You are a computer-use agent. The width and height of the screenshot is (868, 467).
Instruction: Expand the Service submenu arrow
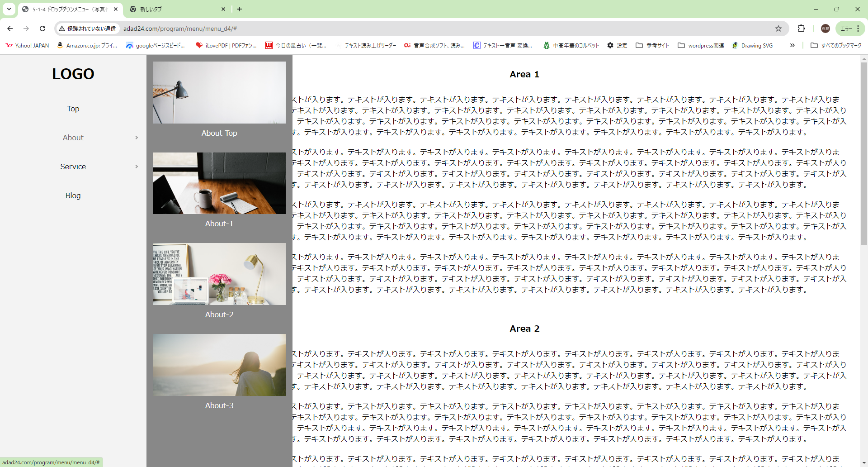pyautogui.click(x=137, y=167)
